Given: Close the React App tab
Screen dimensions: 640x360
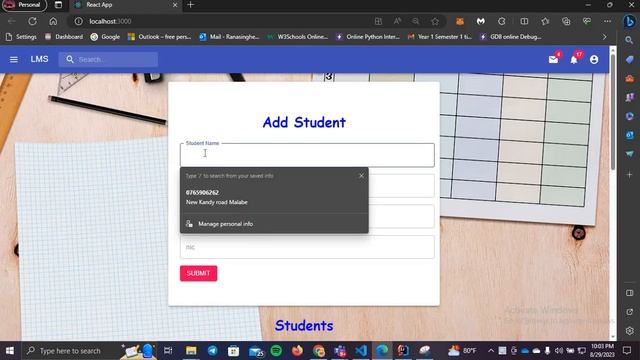Looking at the screenshot, I should 175,5.
